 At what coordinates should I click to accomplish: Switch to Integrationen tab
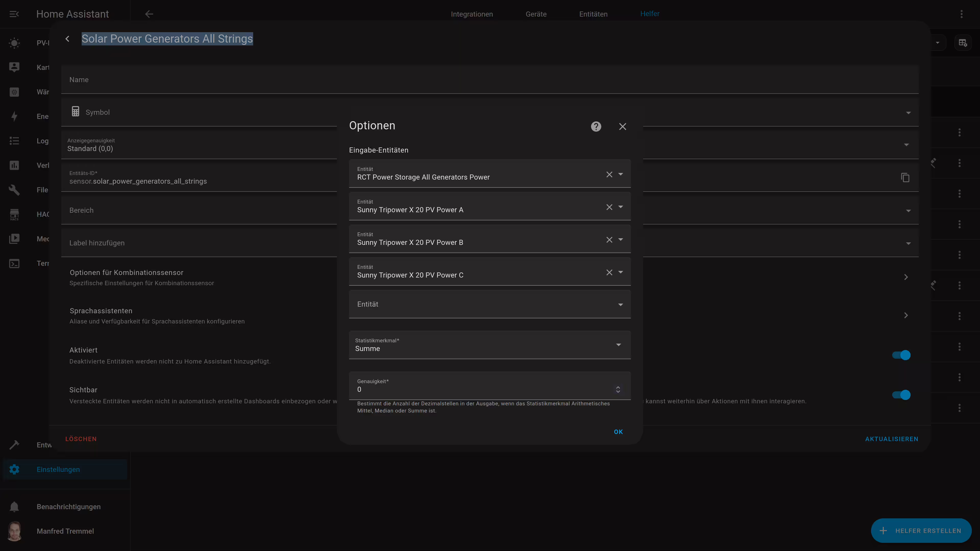[x=472, y=14]
